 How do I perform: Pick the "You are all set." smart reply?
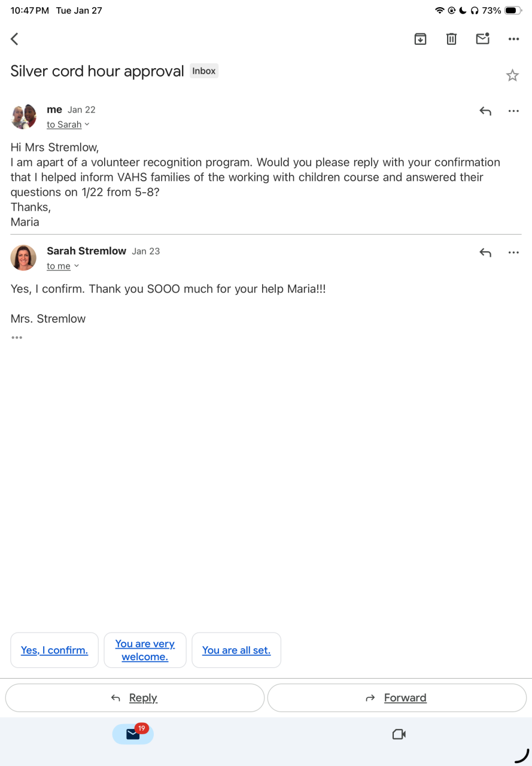[x=236, y=651]
